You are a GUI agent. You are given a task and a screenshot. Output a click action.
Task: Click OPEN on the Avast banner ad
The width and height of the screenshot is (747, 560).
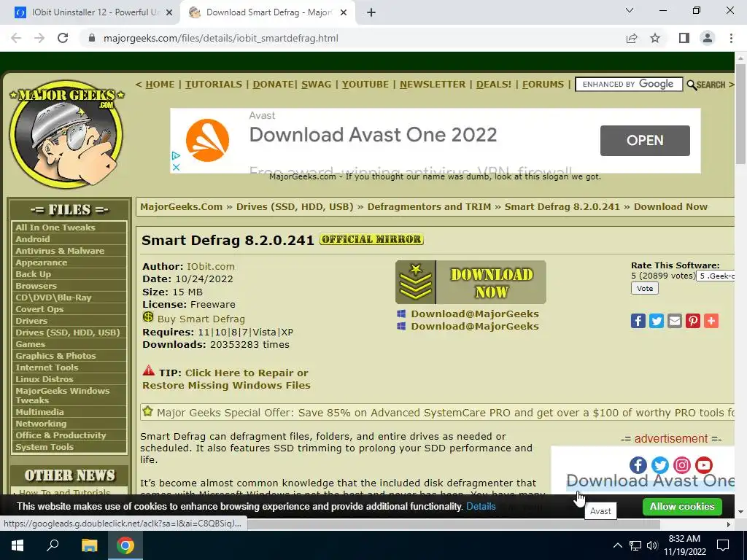click(645, 141)
